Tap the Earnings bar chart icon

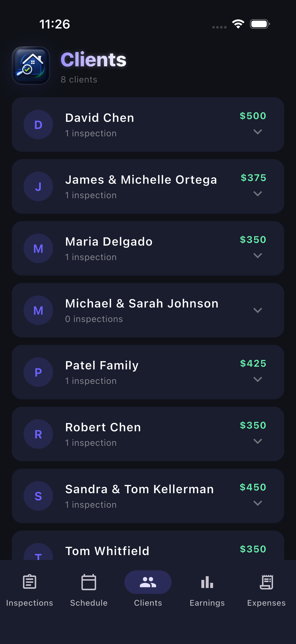pyautogui.click(x=207, y=582)
